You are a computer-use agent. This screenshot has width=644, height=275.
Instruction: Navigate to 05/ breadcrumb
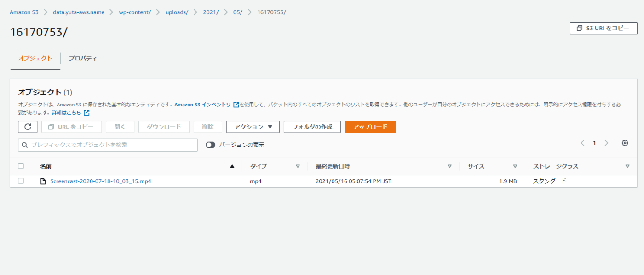(238, 12)
